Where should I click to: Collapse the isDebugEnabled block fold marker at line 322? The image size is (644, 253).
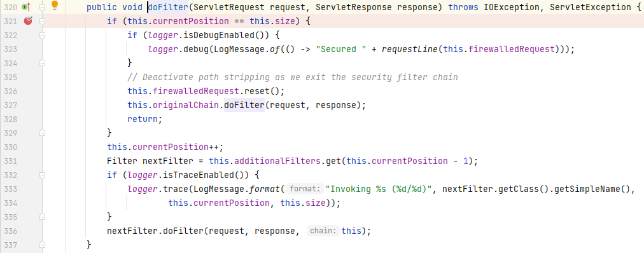(x=42, y=35)
